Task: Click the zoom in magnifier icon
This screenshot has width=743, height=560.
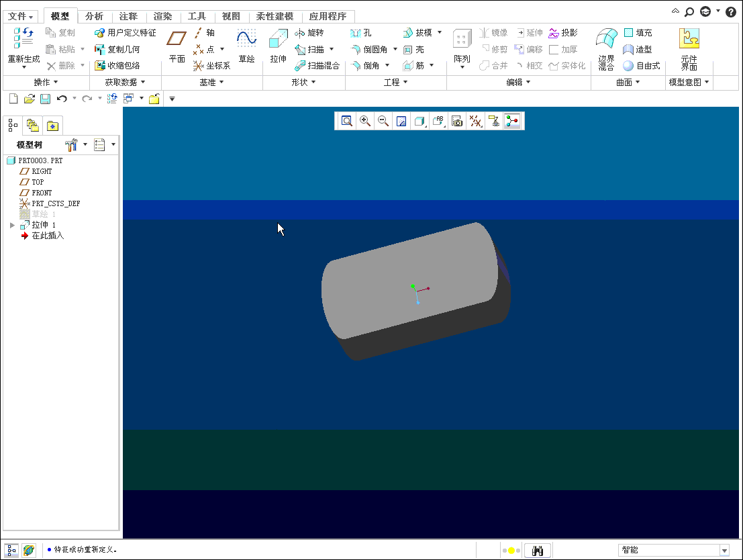Action: click(x=365, y=122)
